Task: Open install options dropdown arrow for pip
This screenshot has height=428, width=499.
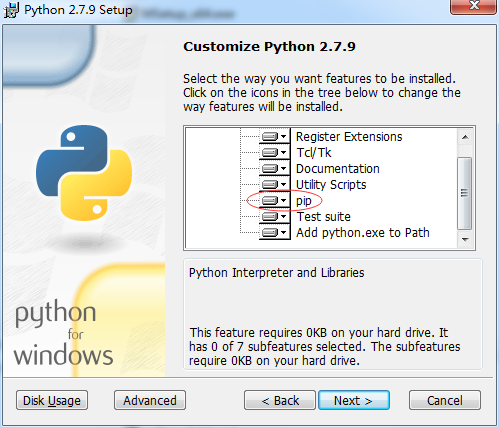Action: tap(284, 201)
